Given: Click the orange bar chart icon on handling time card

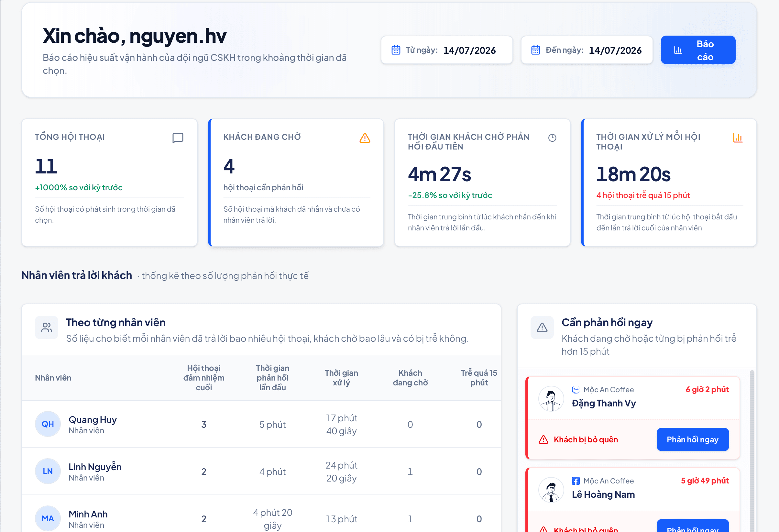Looking at the screenshot, I should (x=738, y=138).
